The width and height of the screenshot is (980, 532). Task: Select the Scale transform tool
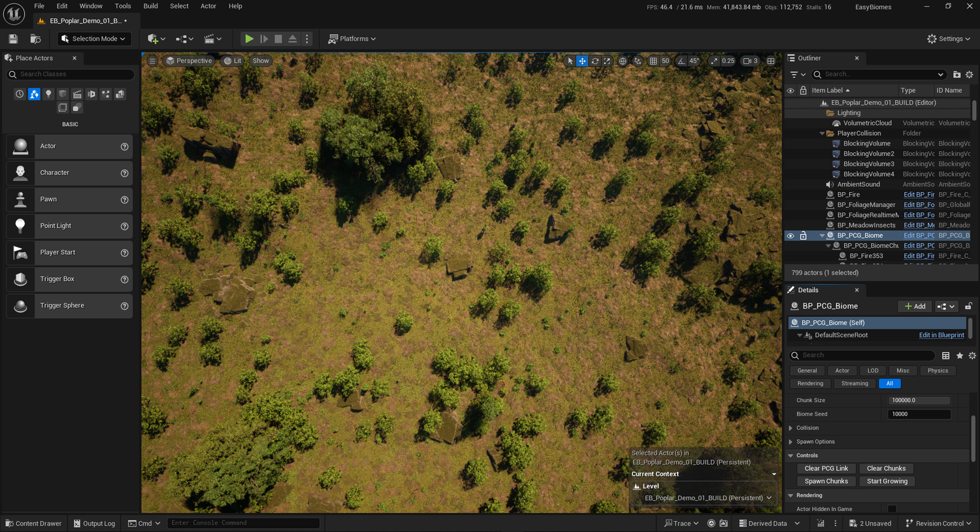click(x=606, y=61)
